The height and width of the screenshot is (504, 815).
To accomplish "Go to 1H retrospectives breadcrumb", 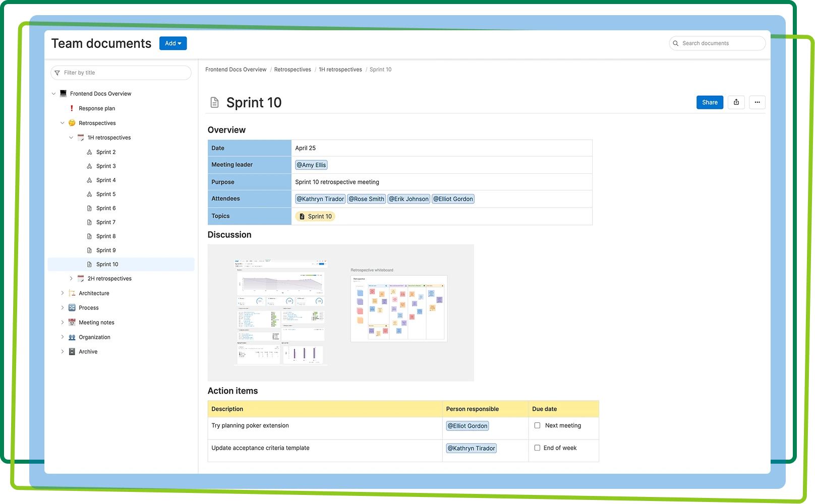I will [x=340, y=70].
